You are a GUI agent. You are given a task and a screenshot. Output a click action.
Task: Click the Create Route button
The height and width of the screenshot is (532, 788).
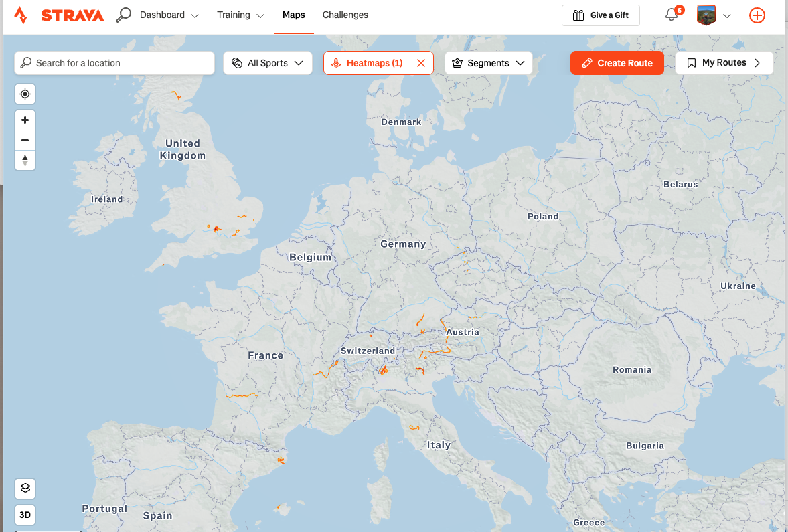[x=617, y=63]
